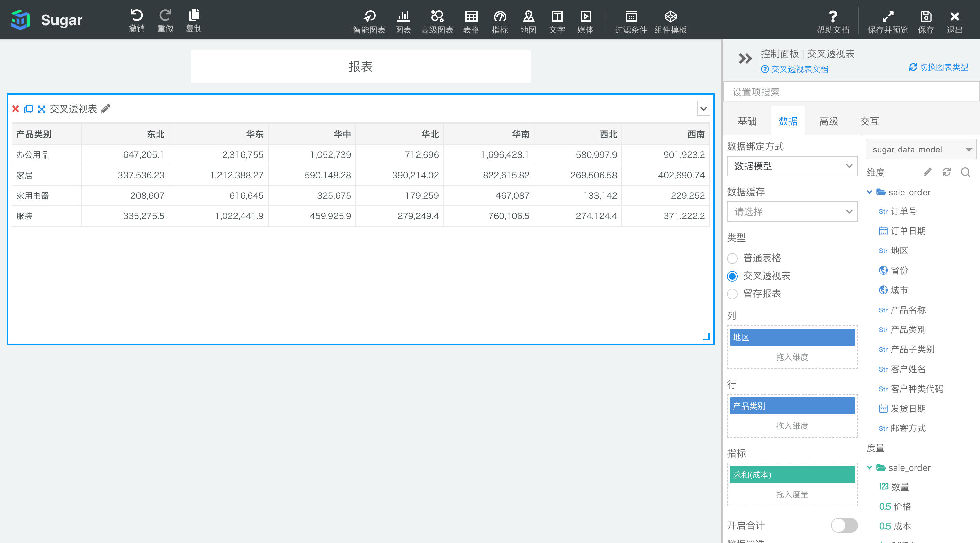Screen dimensions: 980x543
Task: Switch to the 基础 tab
Action: tap(747, 121)
